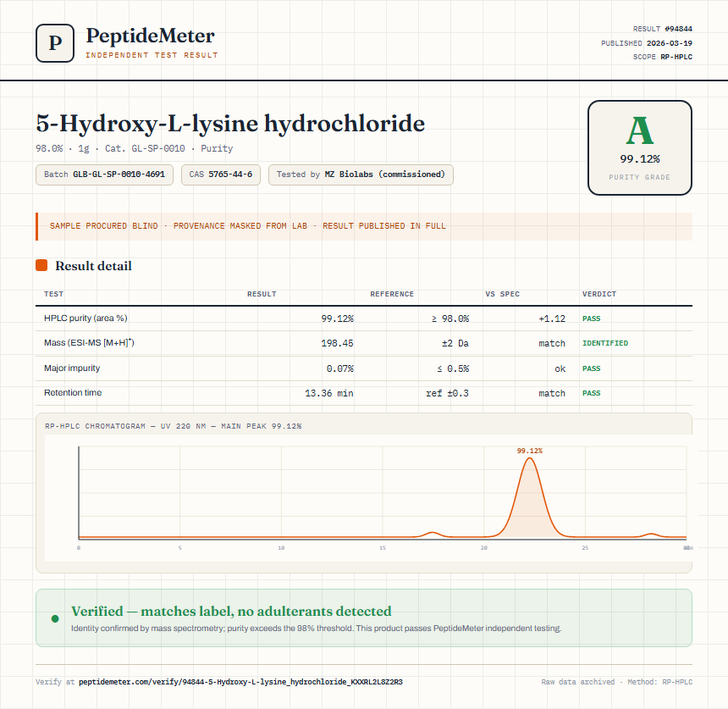Click the sample procured blind banner

coord(364,226)
